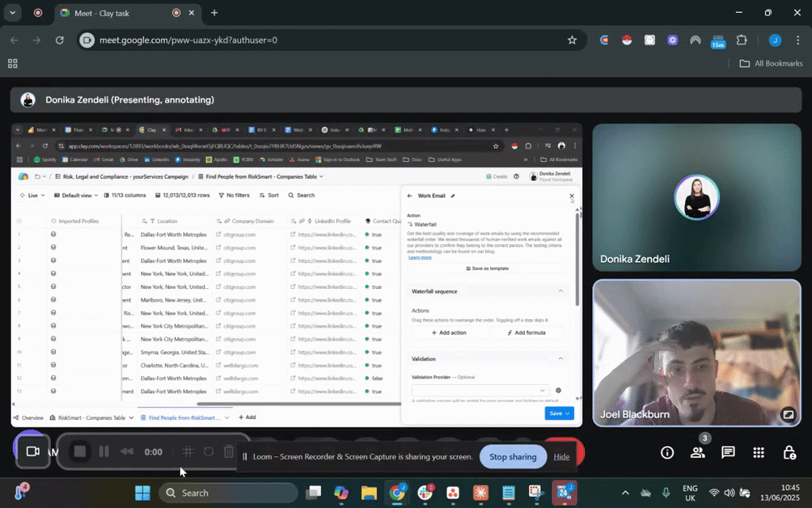This screenshot has width=812, height=508.
Task: Open the chat with everyone icon
Action: click(x=728, y=452)
